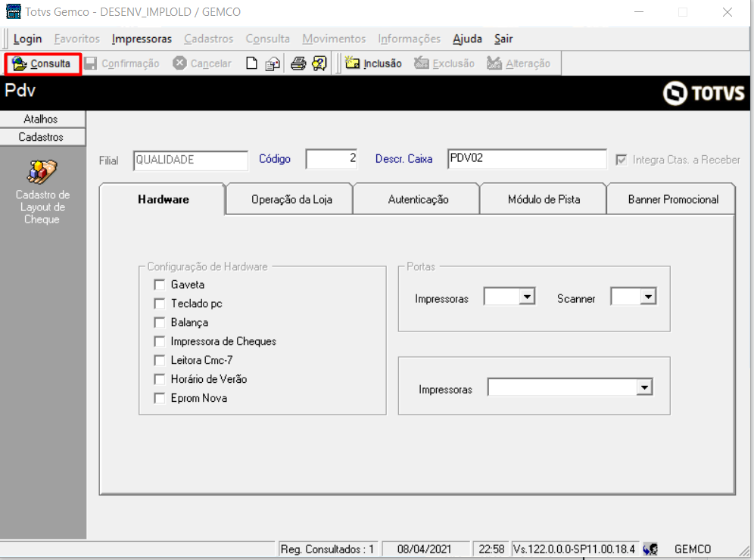This screenshot has height=560, width=754.
Task: Click the Cancelar toolbar icon
Action: pyautogui.click(x=179, y=63)
